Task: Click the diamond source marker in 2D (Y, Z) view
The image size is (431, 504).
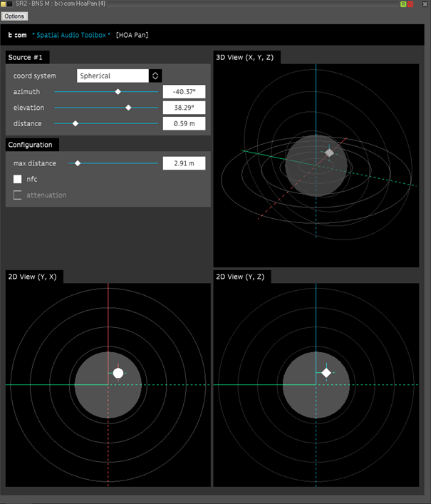Action: coord(326,372)
